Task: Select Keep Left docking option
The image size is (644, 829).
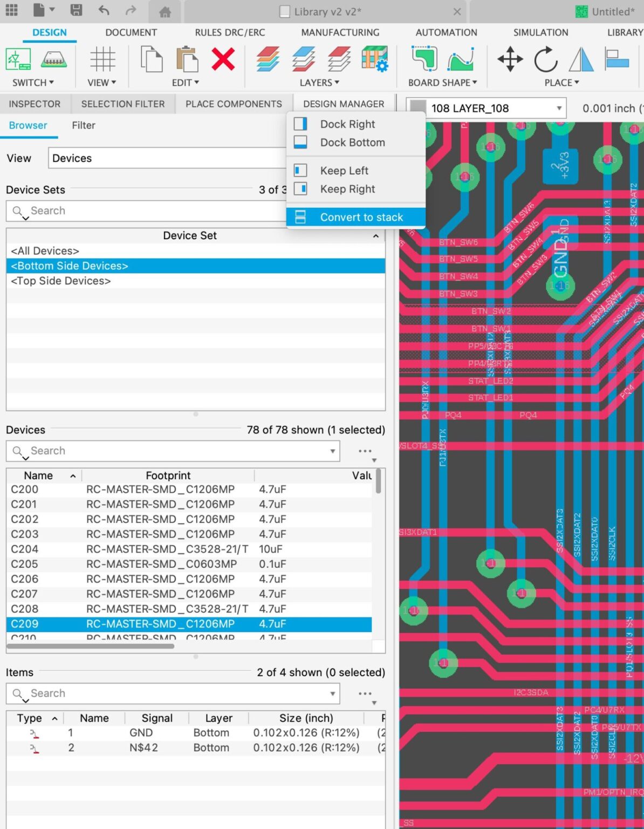Action: coord(345,170)
